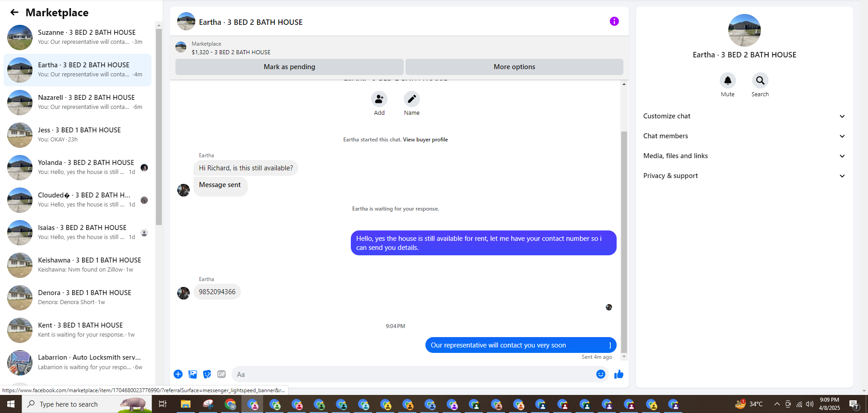Send a thumbs up like
Image resolution: width=868 pixels, height=413 pixels.
pos(619,374)
